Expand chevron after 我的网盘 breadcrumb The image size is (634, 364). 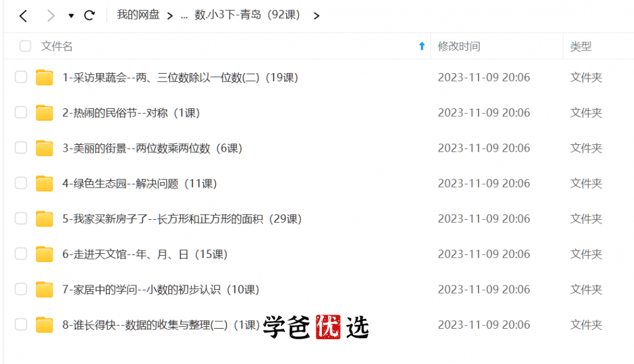point(170,15)
